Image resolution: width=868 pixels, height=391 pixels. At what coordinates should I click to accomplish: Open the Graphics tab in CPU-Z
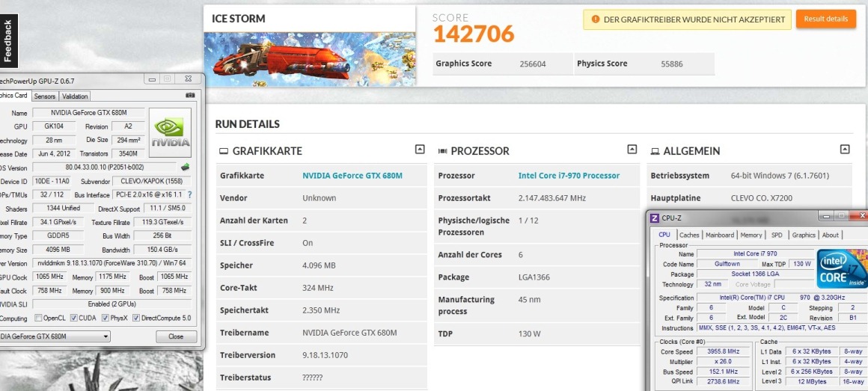coord(804,235)
